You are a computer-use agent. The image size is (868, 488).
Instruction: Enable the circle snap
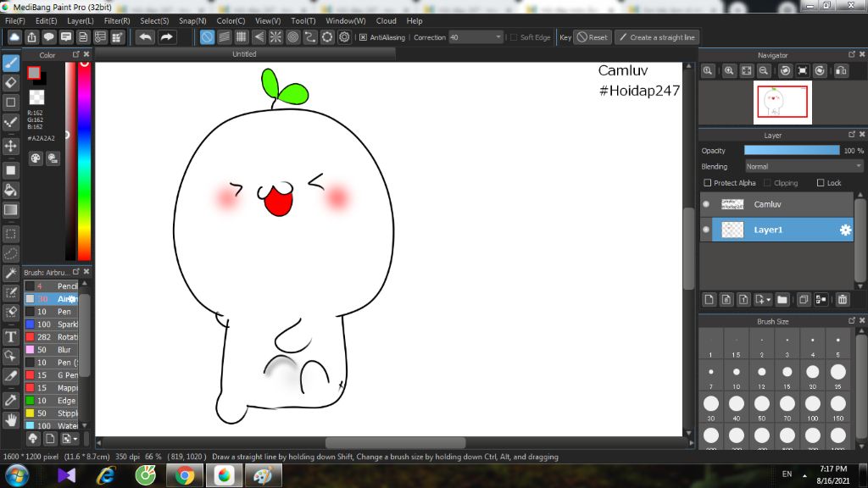[x=292, y=37]
